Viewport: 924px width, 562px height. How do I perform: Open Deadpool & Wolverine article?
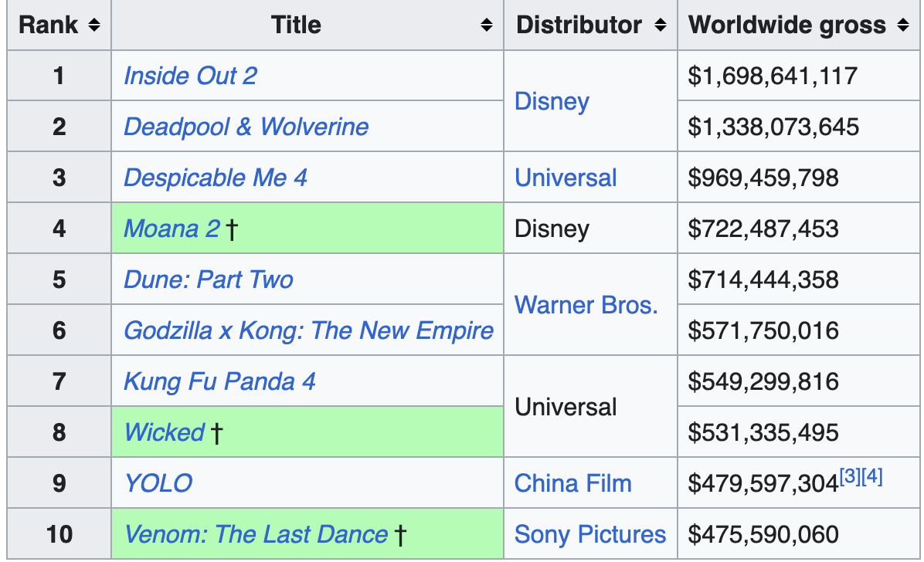[246, 127]
